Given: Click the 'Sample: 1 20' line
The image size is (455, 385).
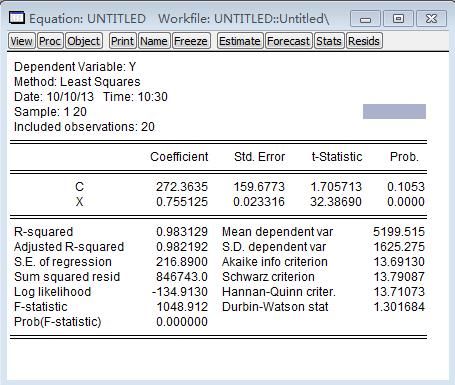Looking at the screenshot, I should click(x=50, y=112).
